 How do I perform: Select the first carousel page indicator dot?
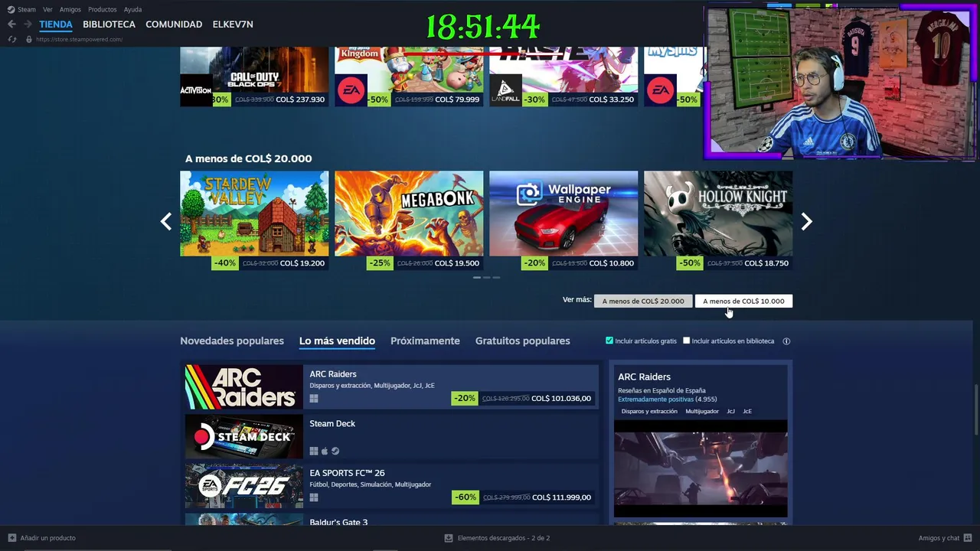click(x=477, y=277)
